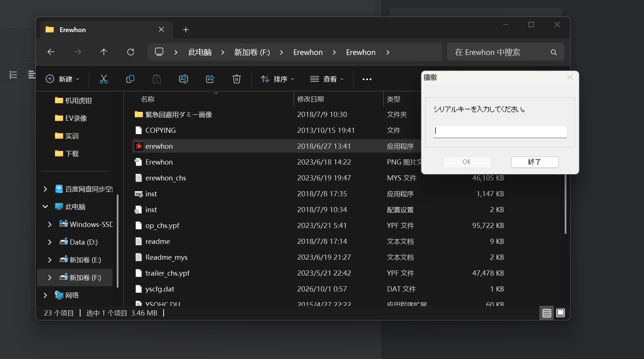The width and height of the screenshot is (644, 359).
Task: Click the serial key input field
Action: coord(500,131)
